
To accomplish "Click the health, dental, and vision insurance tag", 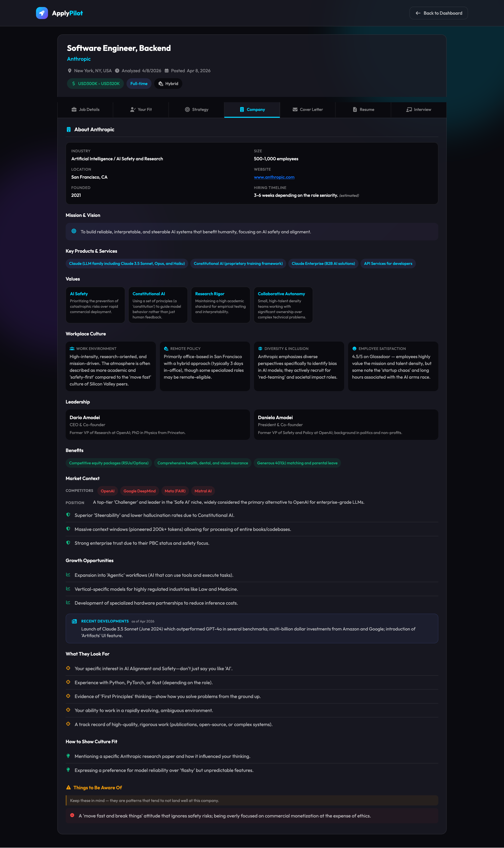I will 203,463.
